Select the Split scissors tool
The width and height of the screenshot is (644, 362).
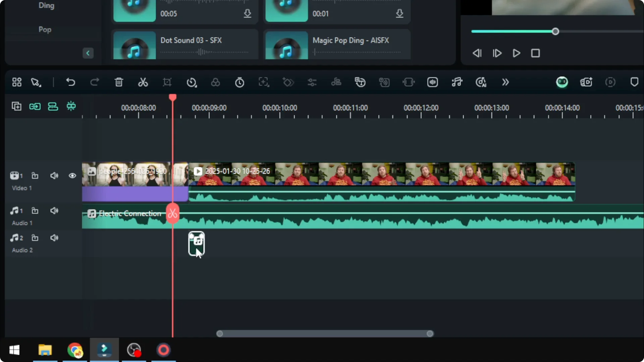tap(143, 82)
